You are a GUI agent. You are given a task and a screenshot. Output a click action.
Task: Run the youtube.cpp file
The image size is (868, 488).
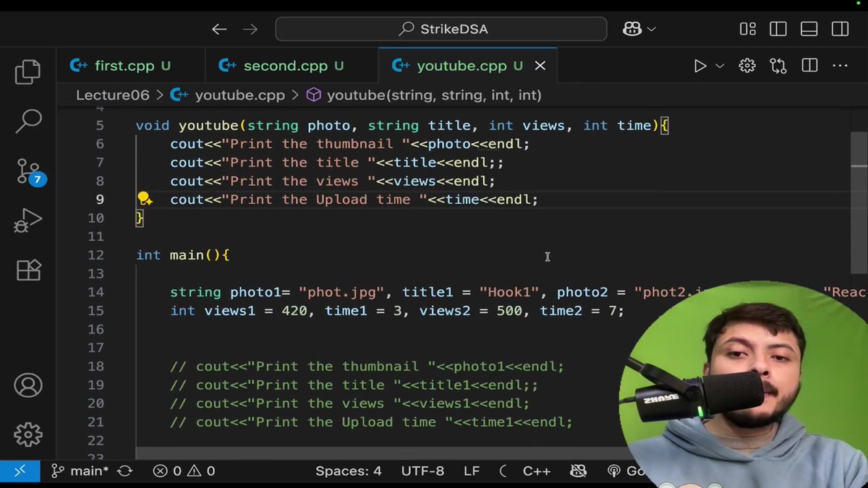coord(699,65)
